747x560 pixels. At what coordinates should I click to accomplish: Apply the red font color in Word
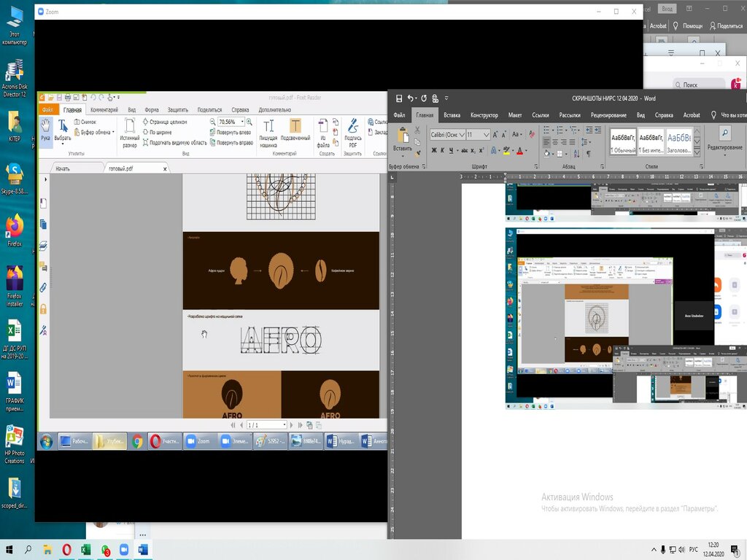coord(519,150)
